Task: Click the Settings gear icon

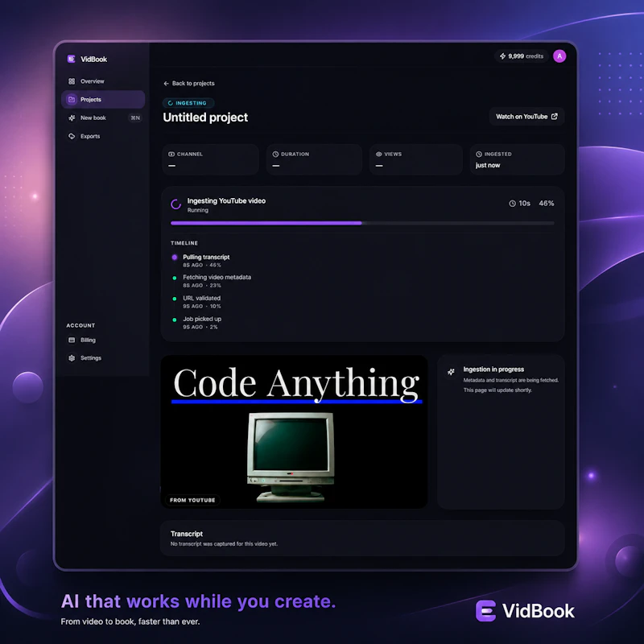Action: (x=72, y=358)
